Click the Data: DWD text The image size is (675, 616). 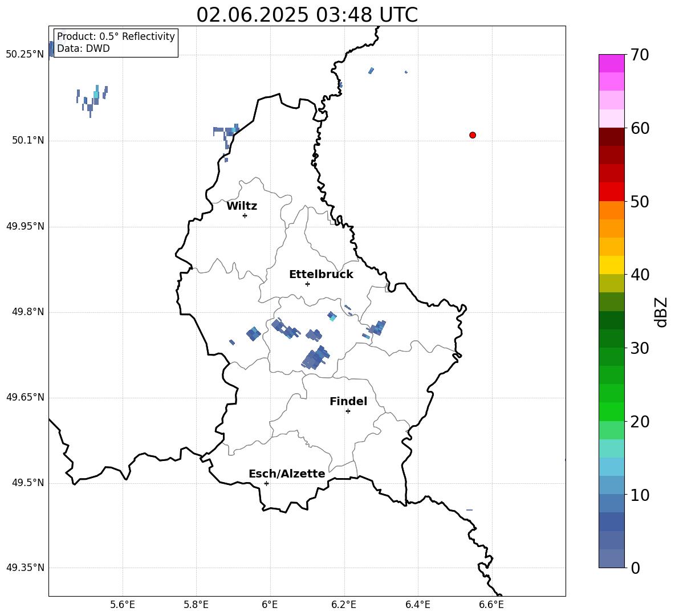[x=83, y=48]
